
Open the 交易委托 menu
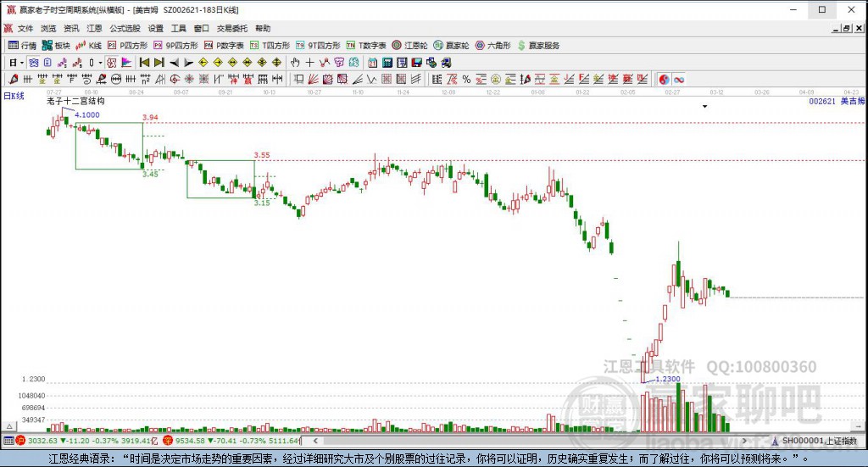232,28
